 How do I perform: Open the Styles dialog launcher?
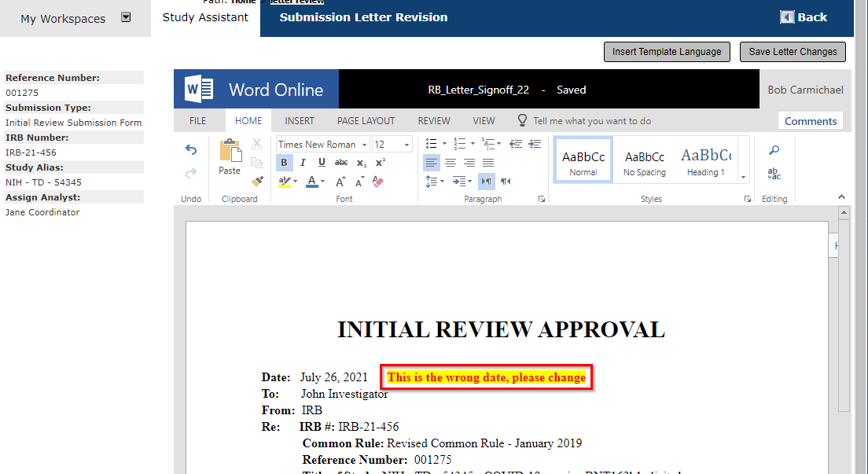[x=748, y=199]
